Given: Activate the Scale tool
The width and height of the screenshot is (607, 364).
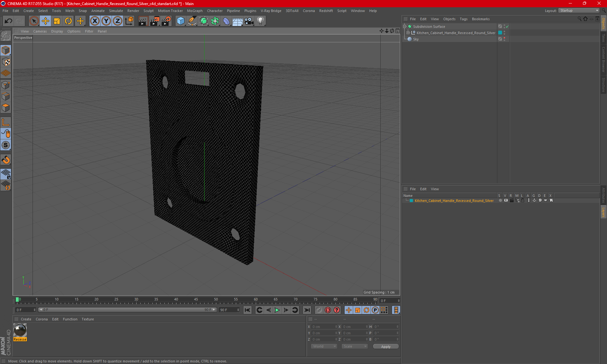Looking at the screenshot, I should tap(57, 21).
